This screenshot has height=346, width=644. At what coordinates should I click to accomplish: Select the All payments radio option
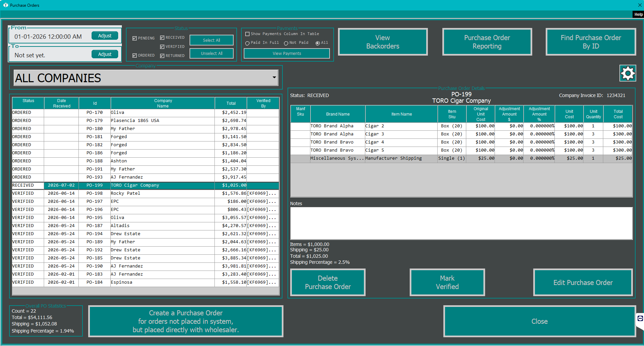pyautogui.click(x=317, y=43)
